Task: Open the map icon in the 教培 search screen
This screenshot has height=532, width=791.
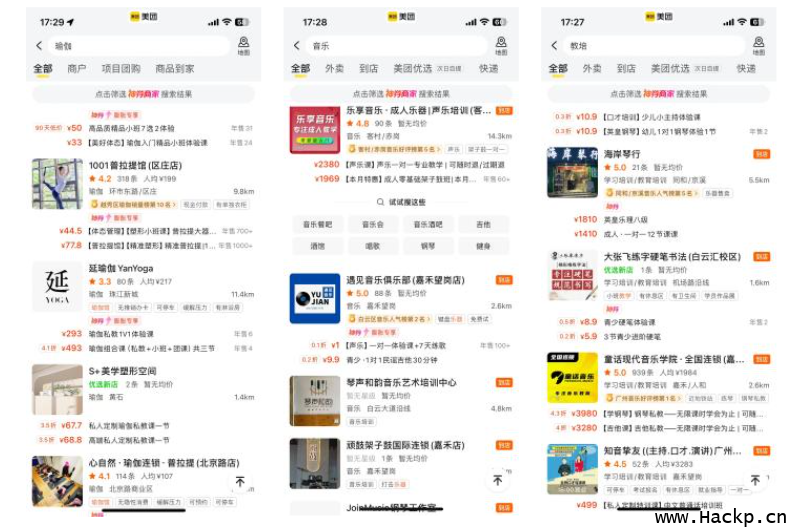Action: (x=758, y=45)
